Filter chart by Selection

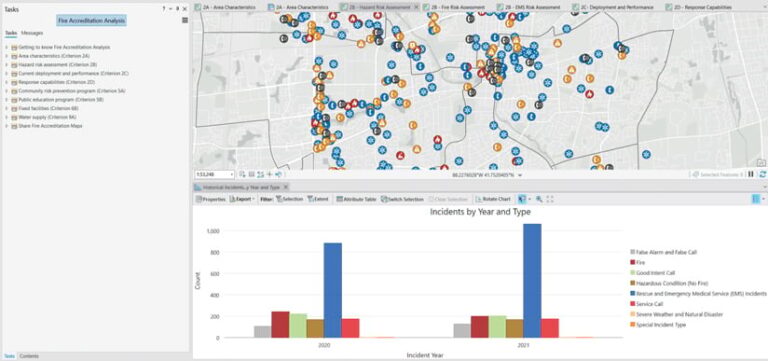(x=289, y=199)
